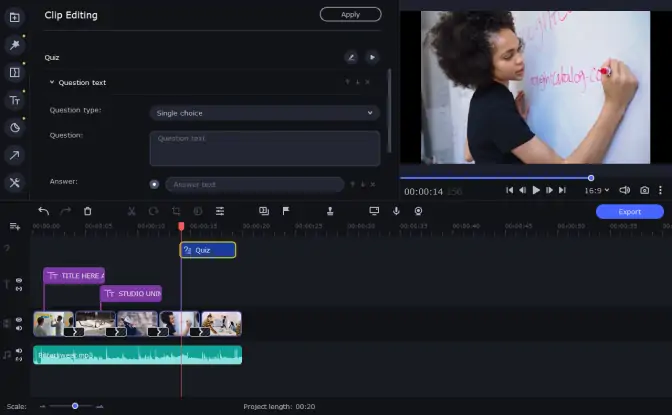
Task: Open the preview more options menu
Action: (x=660, y=190)
